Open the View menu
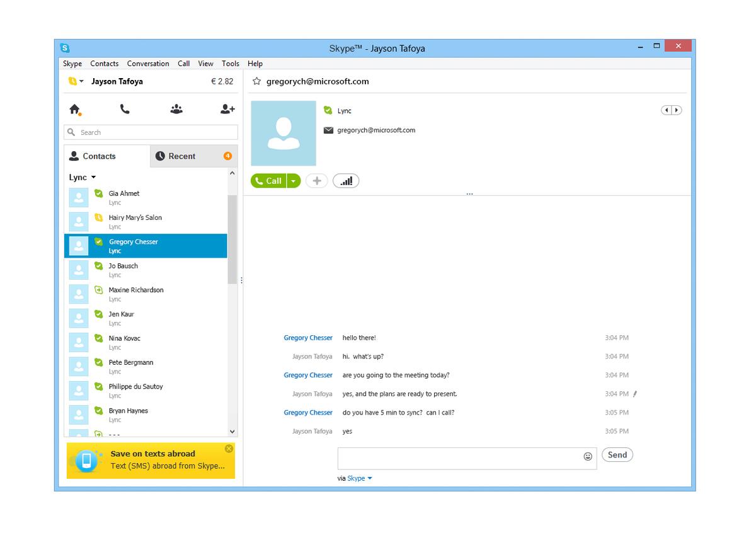The image size is (756, 533). [x=206, y=64]
